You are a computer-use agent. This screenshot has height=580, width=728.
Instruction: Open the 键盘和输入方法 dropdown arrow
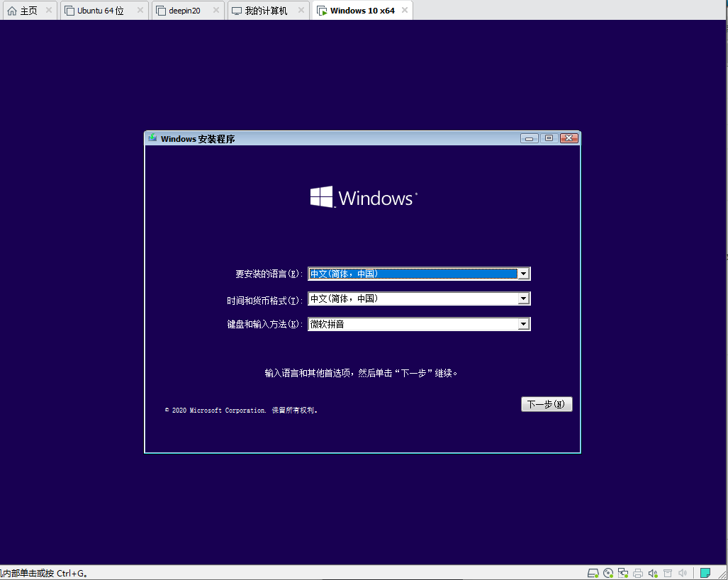[x=523, y=323]
